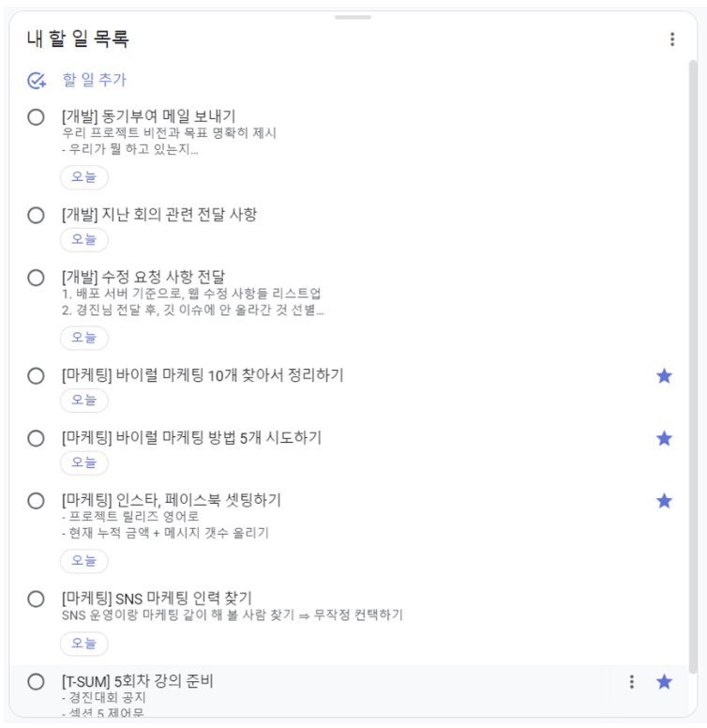Mark SNS 마케팅 인력 찾기 as done
The width and height of the screenshot is (707, 728).
[36, 599]
